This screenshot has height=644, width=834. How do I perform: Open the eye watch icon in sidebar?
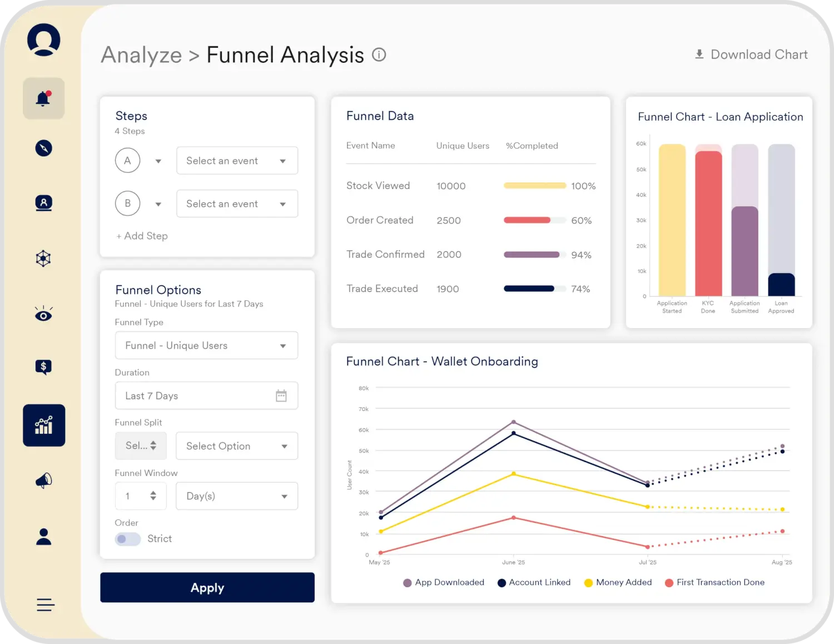[43, 314]
